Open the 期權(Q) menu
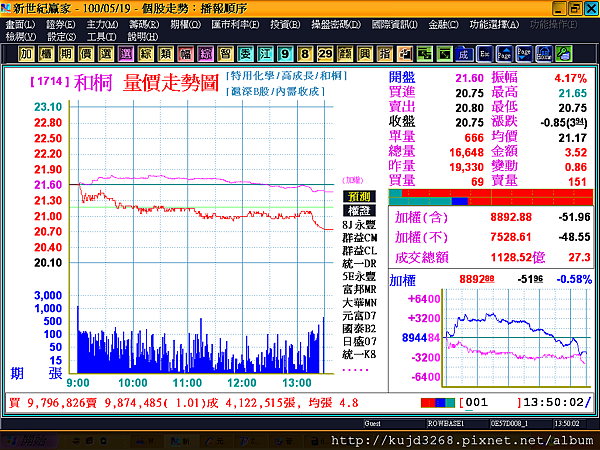The image size is (600, 450). (186, 25)
